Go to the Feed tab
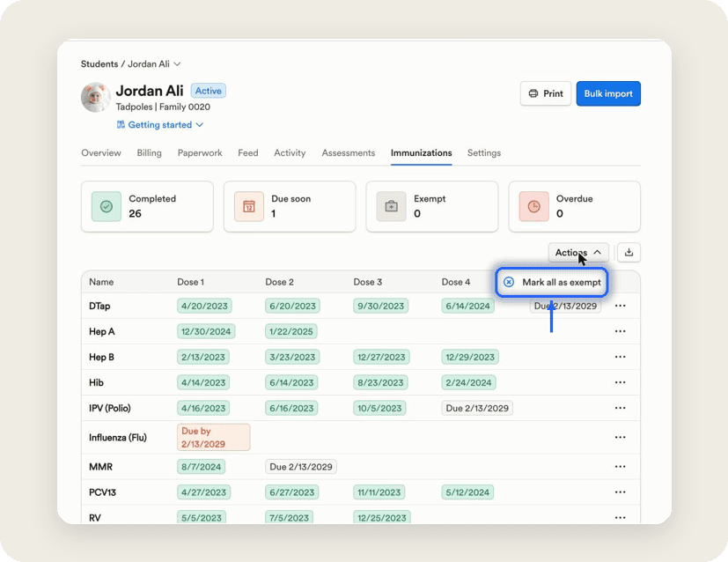 pos(248,152)
